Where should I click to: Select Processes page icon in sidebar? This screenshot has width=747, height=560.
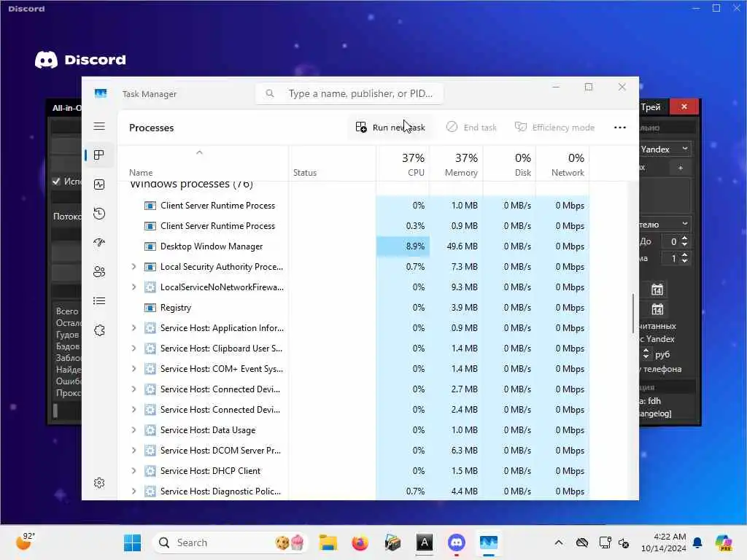(99, 155)
